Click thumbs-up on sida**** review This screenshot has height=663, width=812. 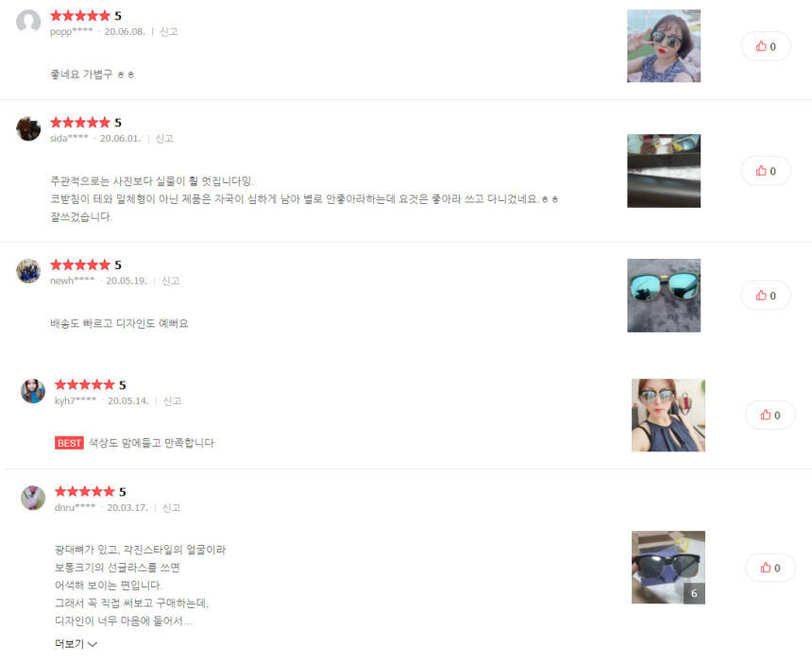[766, 171]
